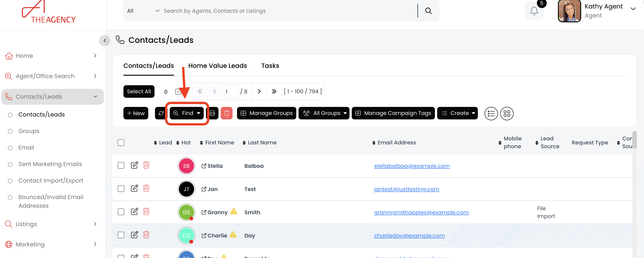644x258 pixels.
Task: Click the refresh contacts icon
Action: tap(161, 113)
